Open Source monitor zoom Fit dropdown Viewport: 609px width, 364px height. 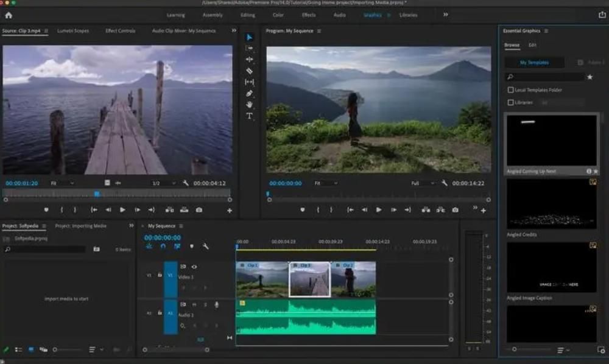(x=62, y=183)
